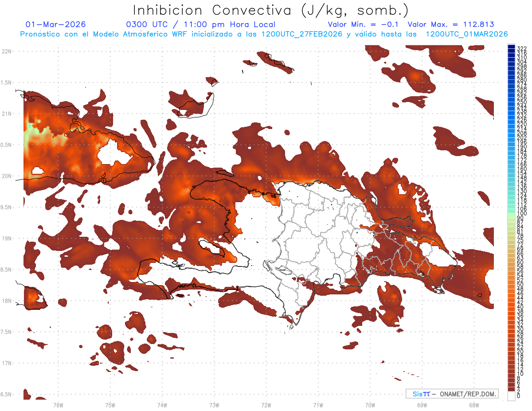532x411 pixels.
Task: Click the colorbar value label 322
Action: pos(522,48)
